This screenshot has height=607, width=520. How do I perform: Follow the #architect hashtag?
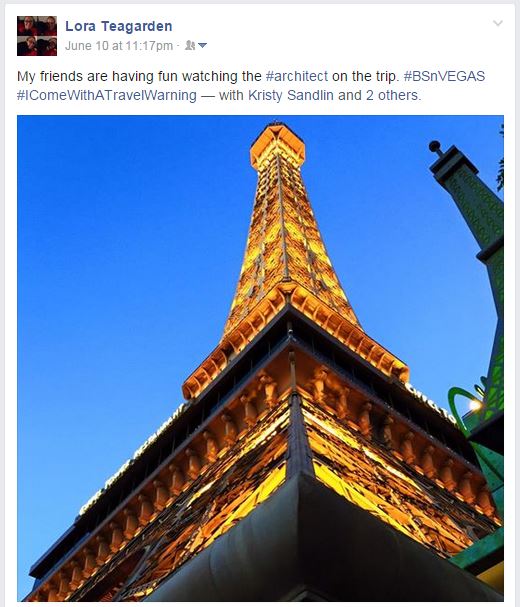297,76
